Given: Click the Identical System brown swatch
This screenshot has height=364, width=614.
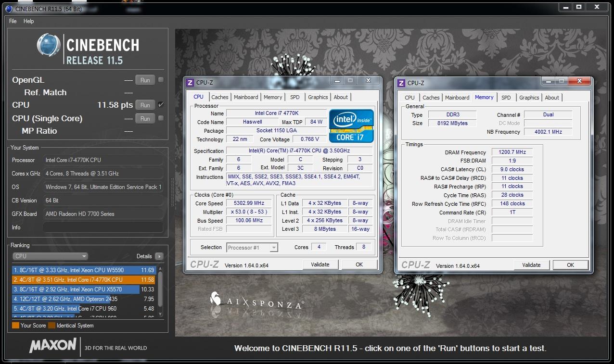Looking at the screenshot, I should tap(51, 326).
